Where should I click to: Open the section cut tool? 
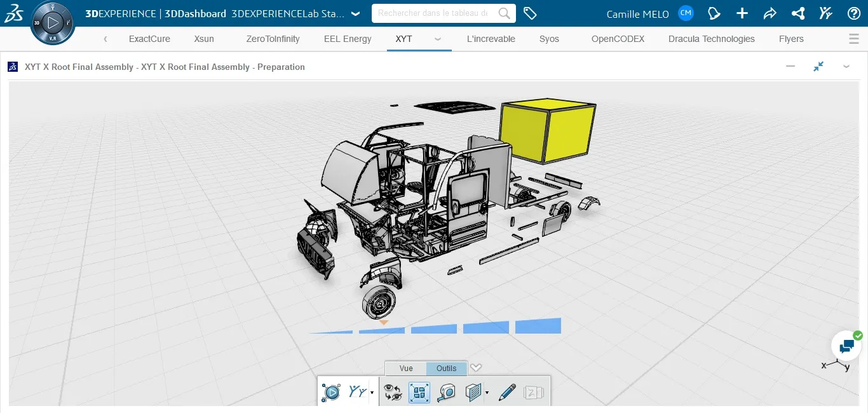(473, 392)
